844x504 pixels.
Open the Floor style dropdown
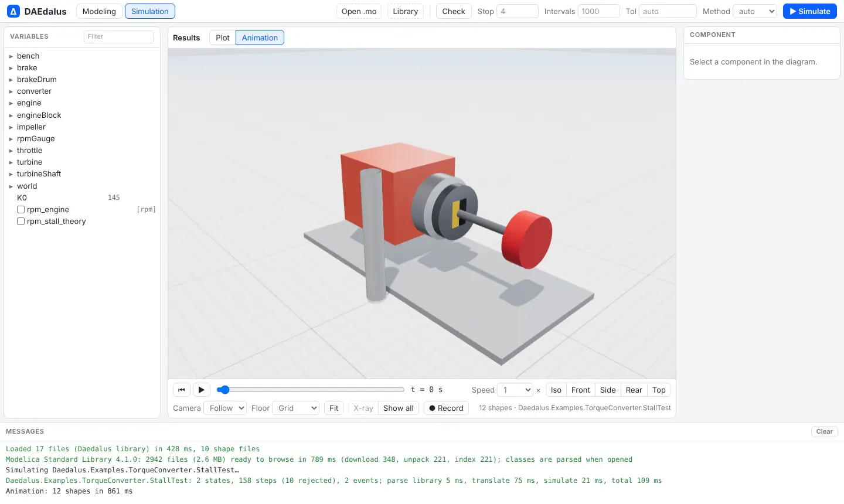tap(295, 408)
